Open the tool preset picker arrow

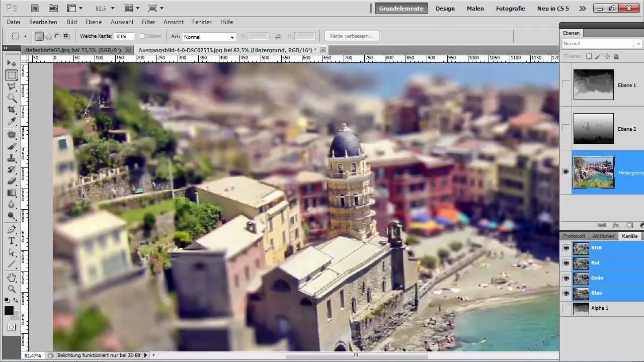(x=25, y=37)
